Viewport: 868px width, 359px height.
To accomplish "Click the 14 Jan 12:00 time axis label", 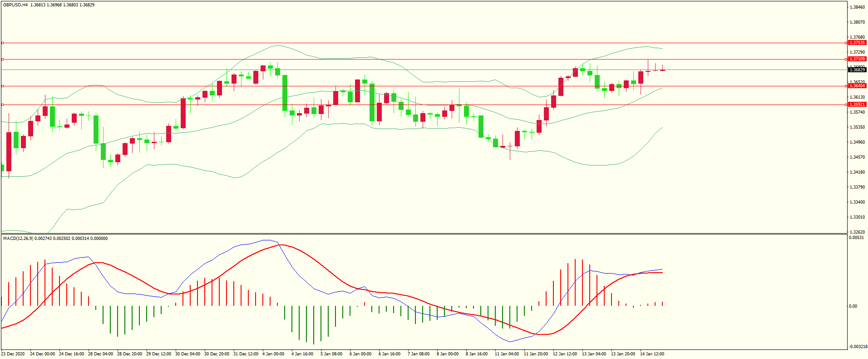I will pos(652,354).
